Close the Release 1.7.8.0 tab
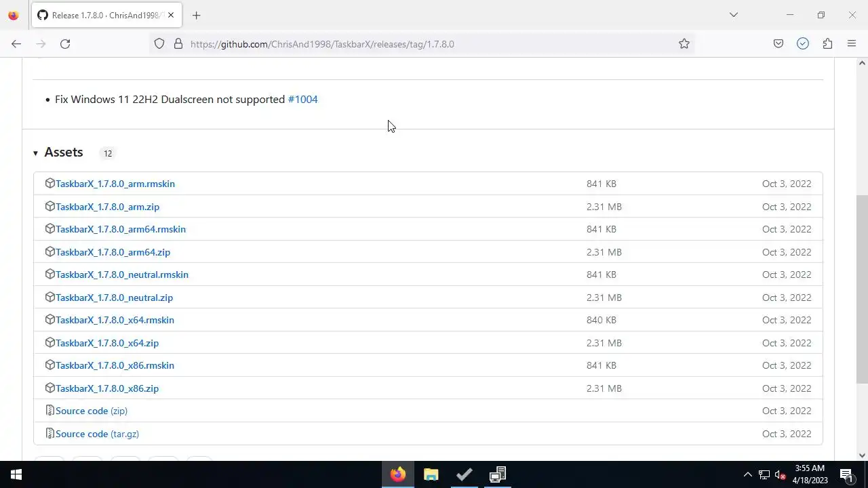This screenshot has width=868, height=488. pyautogui.click(x=171, y=15)
